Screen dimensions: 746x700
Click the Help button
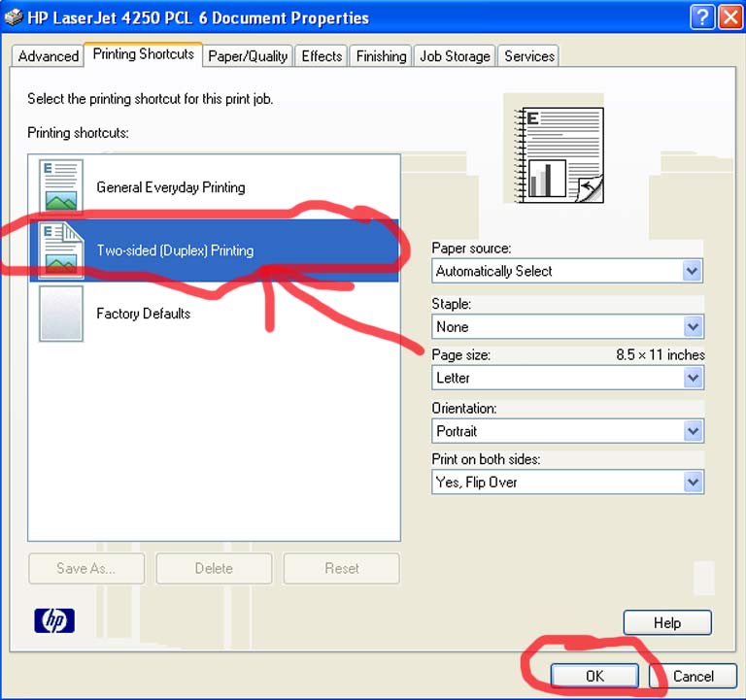coord(667,622)
